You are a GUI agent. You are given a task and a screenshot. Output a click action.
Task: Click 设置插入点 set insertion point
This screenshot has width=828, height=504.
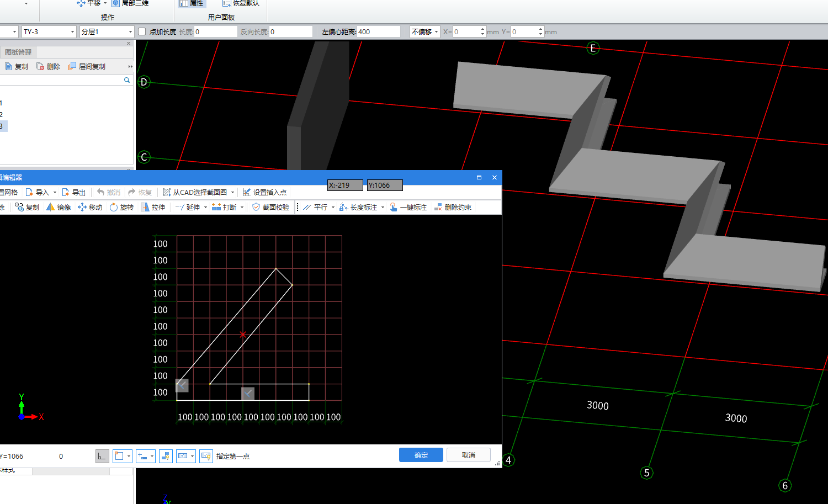coord(264,192)
